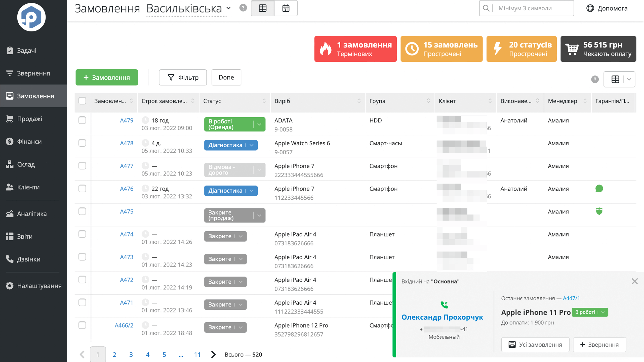Open client Олександр Прохорчук

coord(442,317)
